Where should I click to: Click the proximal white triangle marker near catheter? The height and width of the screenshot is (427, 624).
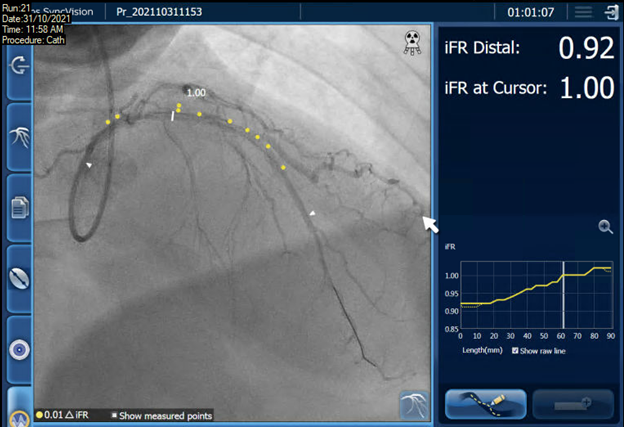click(x=89, y=165)
